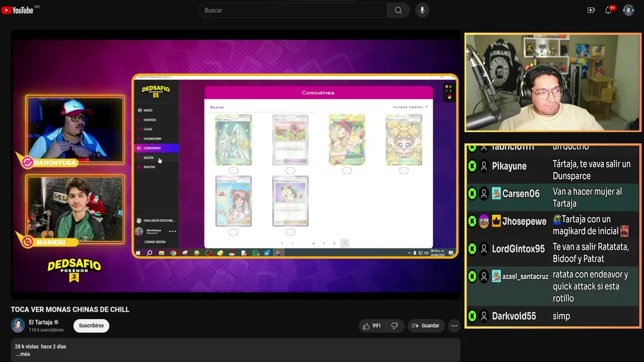The height and width of the screenshot is (362, 644).
Task: Open Chrome in the recorded taskbar
Action: pos(173,253)
